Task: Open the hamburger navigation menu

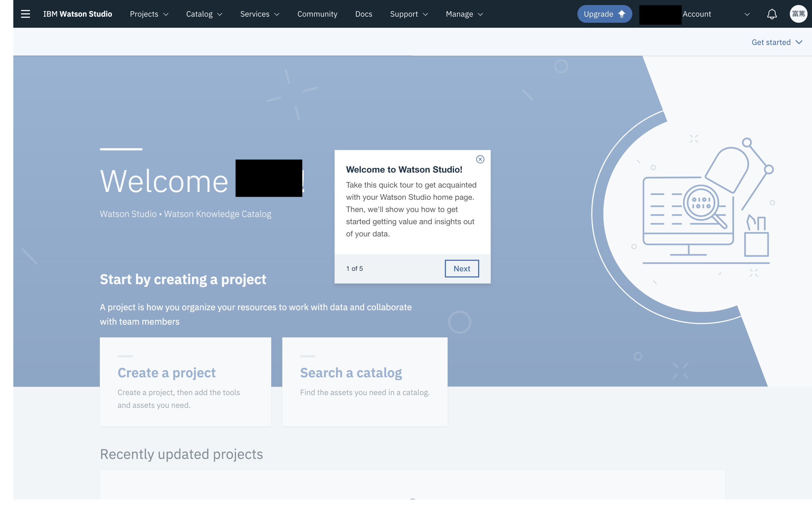Action: point(26,14)
